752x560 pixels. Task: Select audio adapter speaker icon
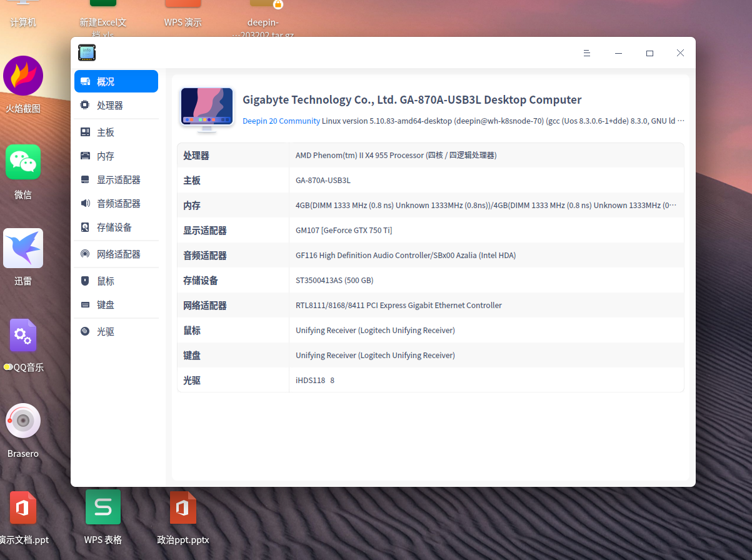(85, 204)
